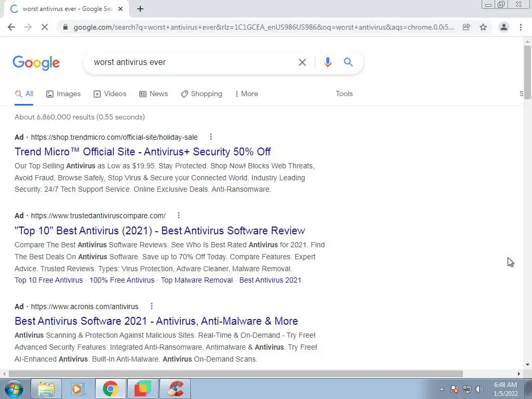Open network status tray icon
532x399 pixels.
(467, 389)
